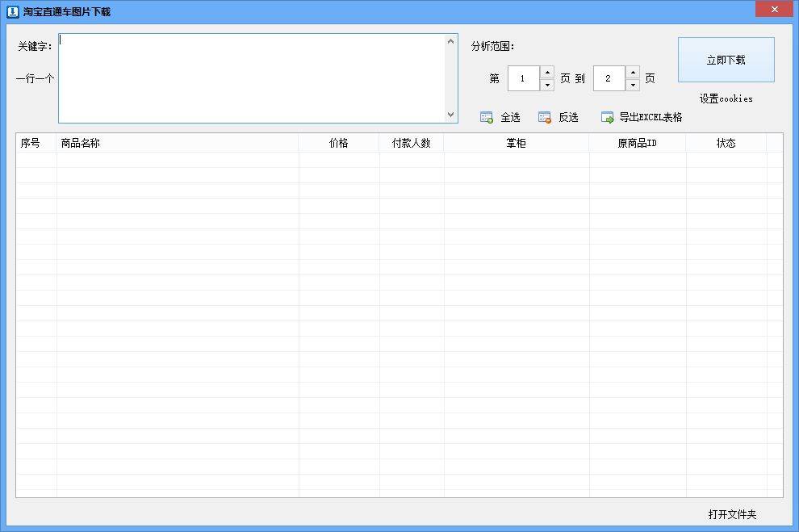Click the 导出EXCEL表格 export icon

(608, 118)
